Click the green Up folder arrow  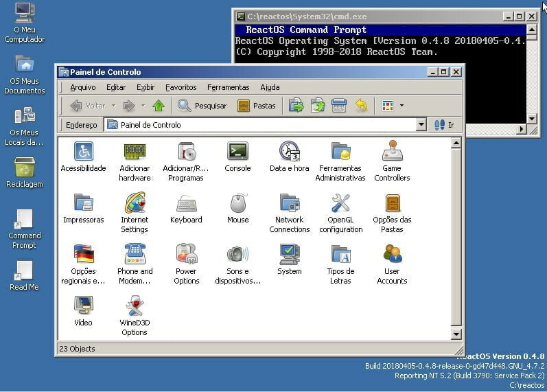(x=159, y=106)
